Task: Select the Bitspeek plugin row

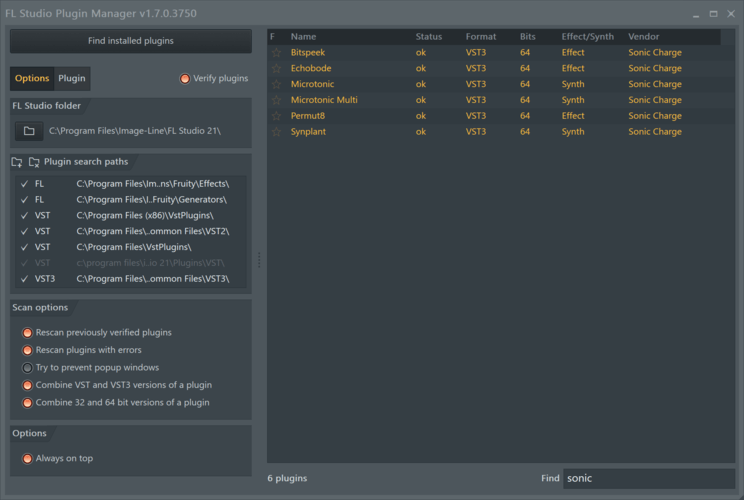Action: point(501,53)
